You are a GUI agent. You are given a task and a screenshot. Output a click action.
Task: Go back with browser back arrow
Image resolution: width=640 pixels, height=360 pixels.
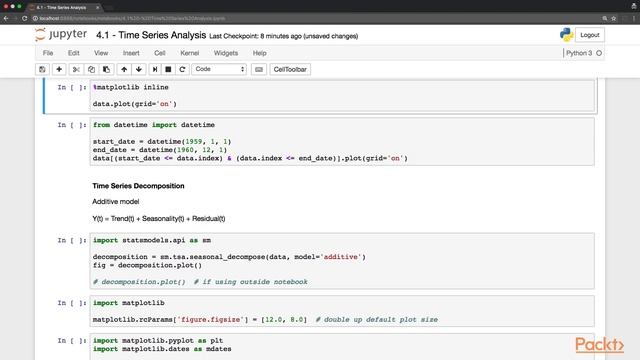click(6, 18)
